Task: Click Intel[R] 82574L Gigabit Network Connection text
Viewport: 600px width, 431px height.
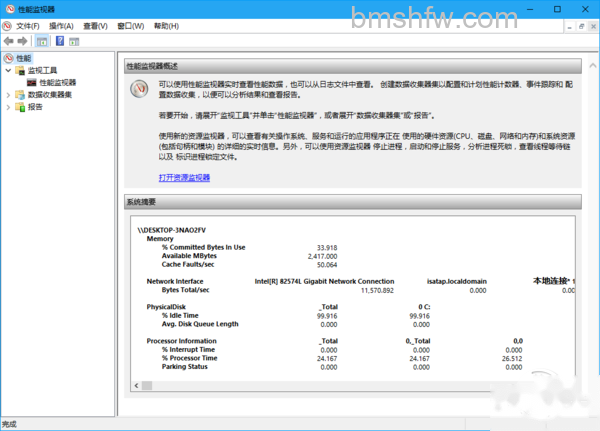Action: [324, 281]
